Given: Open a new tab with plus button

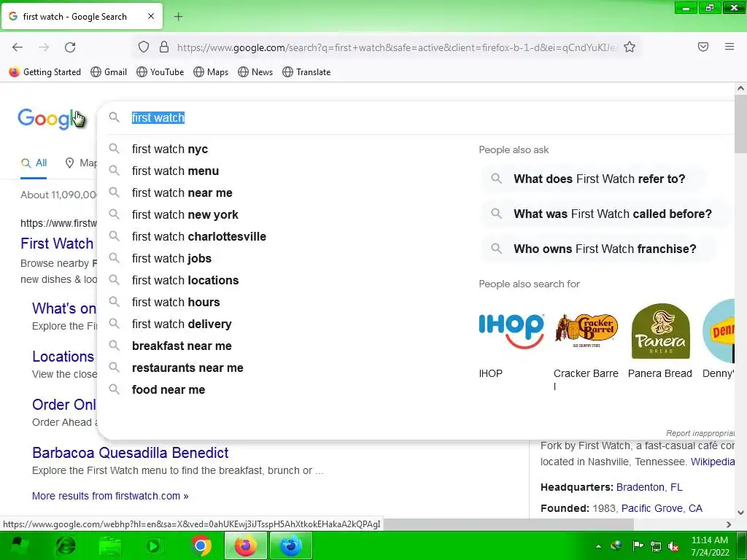Looking at the screenshot, I should coord(178,17).
